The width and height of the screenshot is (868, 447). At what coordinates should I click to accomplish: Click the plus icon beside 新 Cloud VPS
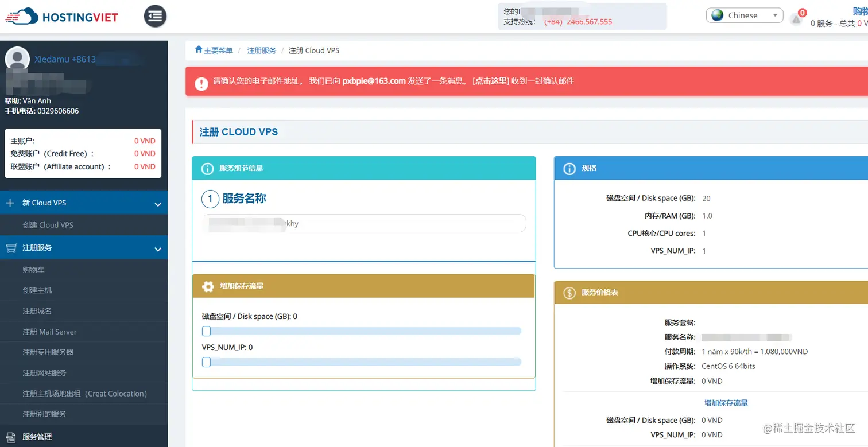click(x=10, y=203)
